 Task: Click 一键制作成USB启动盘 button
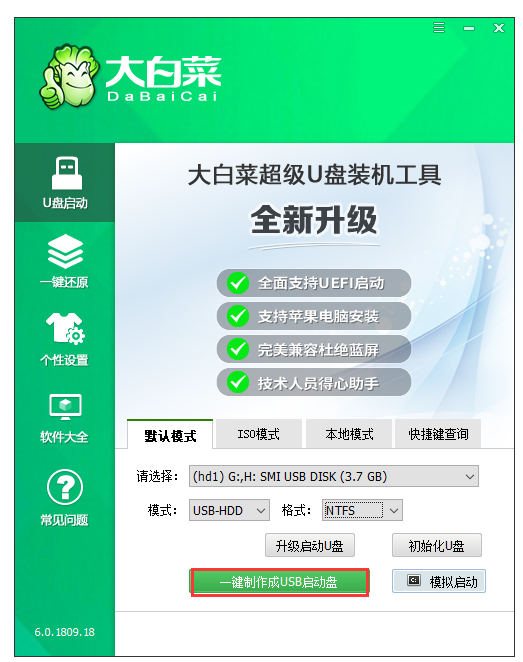(279, 582)
